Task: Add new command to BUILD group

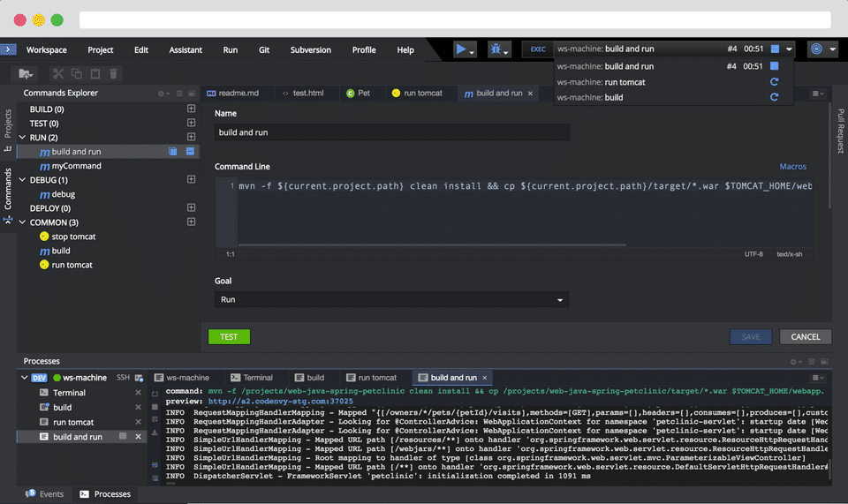Action: click(191, 109)
